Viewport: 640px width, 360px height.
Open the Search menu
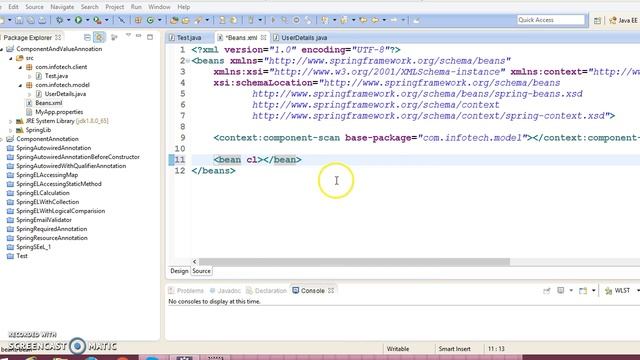(x=89, y=7)
